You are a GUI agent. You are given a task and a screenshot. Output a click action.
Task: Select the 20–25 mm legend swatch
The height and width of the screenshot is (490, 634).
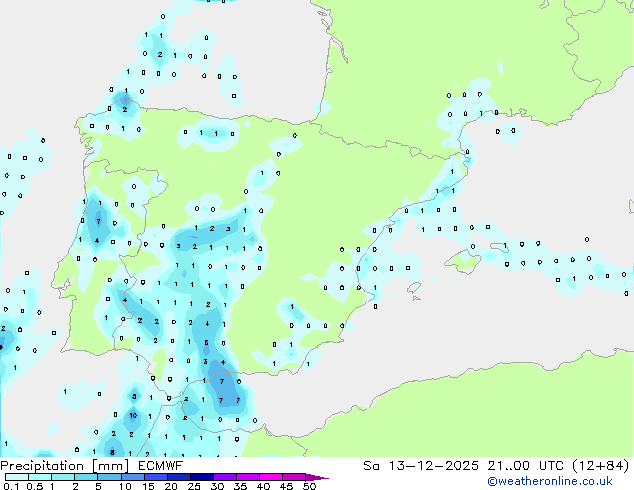[x=178, y=477]
